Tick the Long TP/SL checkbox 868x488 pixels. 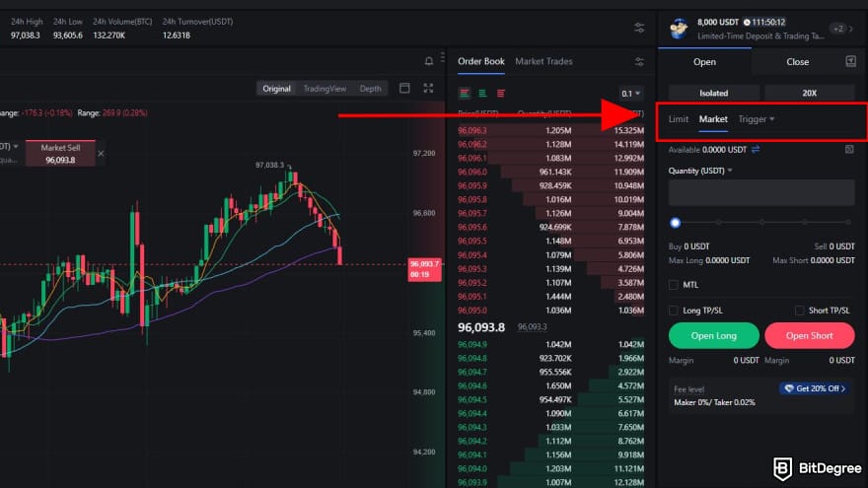[674, 311]
